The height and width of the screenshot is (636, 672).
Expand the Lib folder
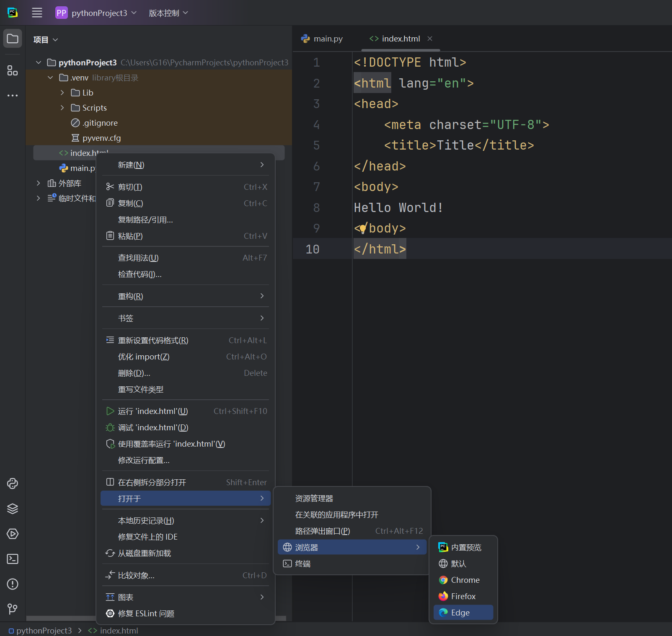(x=62, y=93)
